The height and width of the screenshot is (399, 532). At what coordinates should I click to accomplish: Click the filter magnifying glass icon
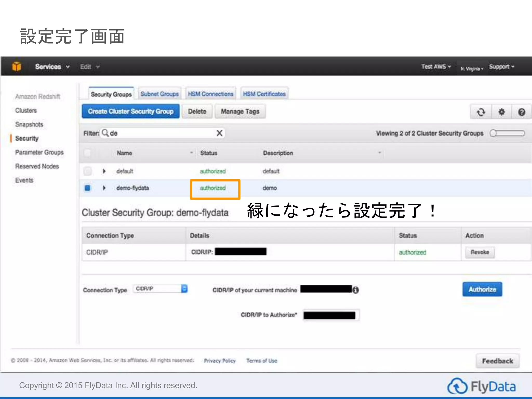105,133
